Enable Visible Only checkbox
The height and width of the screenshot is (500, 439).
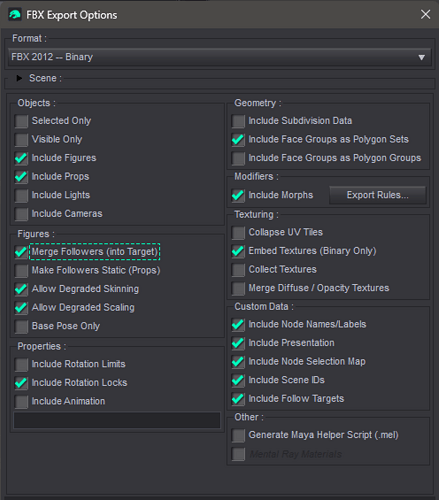pos(21,140)
